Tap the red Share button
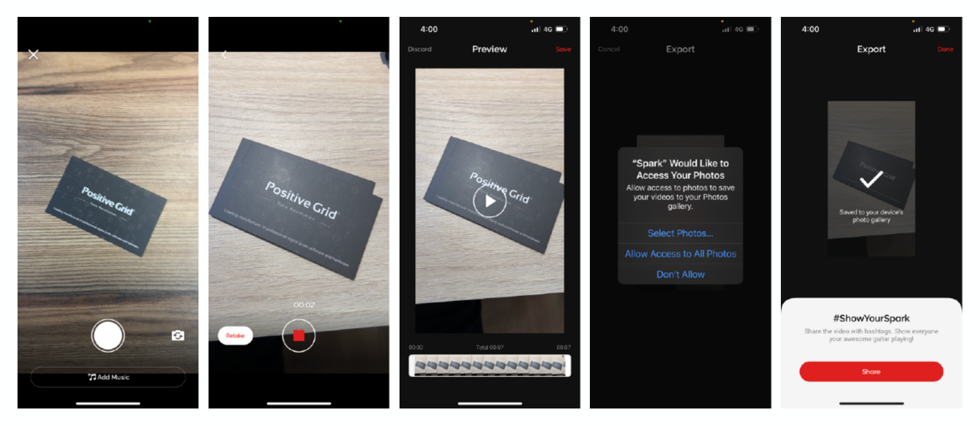The height and width of the screenshot is (426, 980). (x=871, y=372)
